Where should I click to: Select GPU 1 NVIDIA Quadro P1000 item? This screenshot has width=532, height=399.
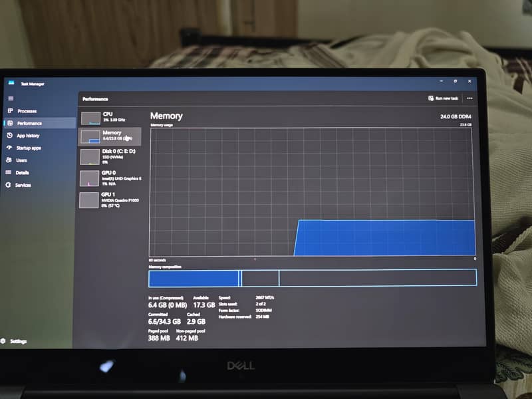pyautogui.click(x=109, y=200)
